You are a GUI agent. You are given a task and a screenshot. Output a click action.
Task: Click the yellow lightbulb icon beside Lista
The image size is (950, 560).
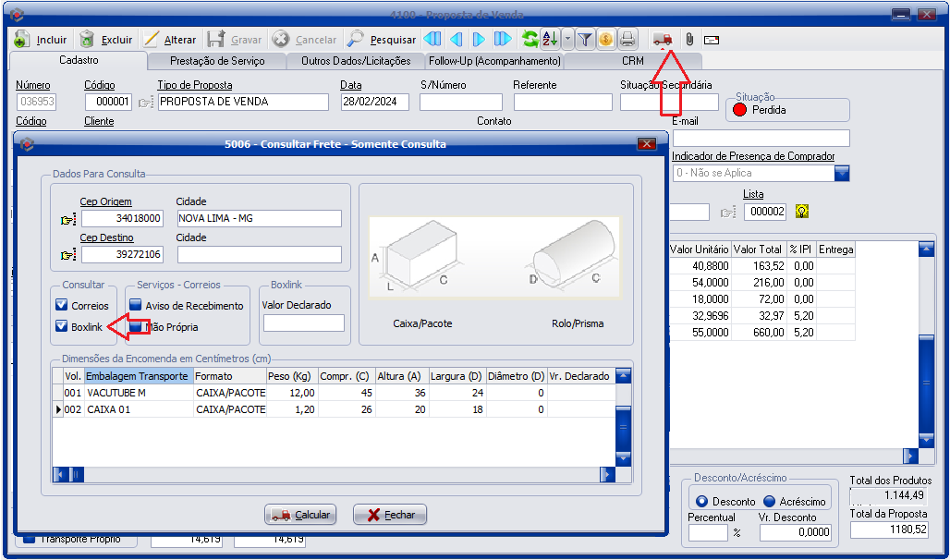pos(802,212)
